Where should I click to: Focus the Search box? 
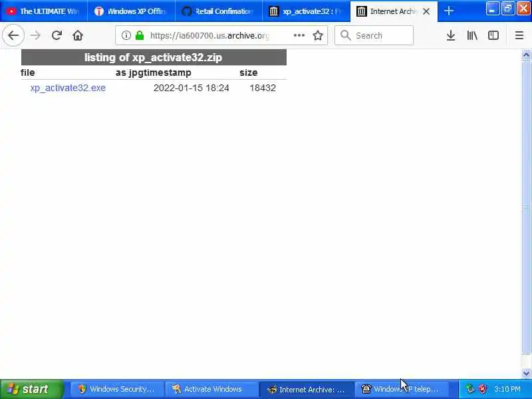coord(374,35)
